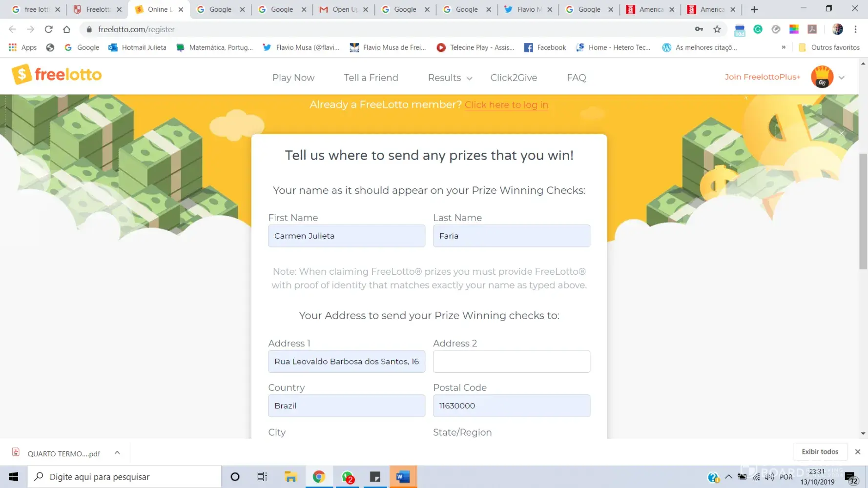Click the blue help tray icon
This screenshot has width=868, height=488.
713,477
